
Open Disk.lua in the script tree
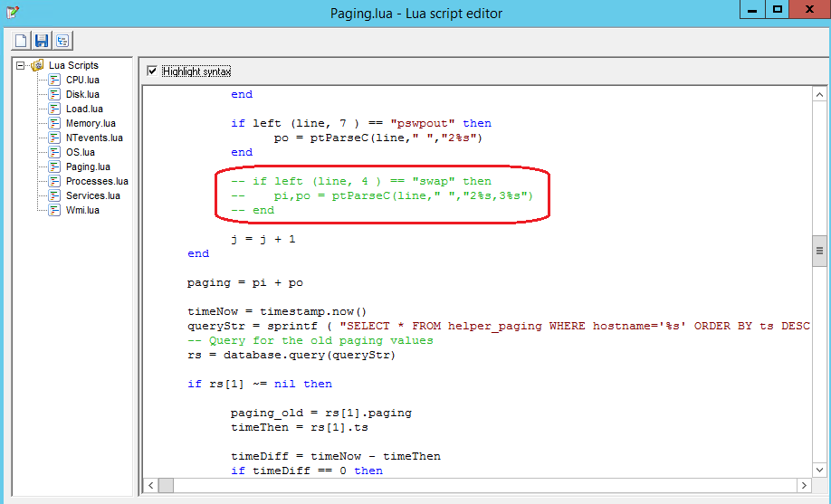click(82, 94)
